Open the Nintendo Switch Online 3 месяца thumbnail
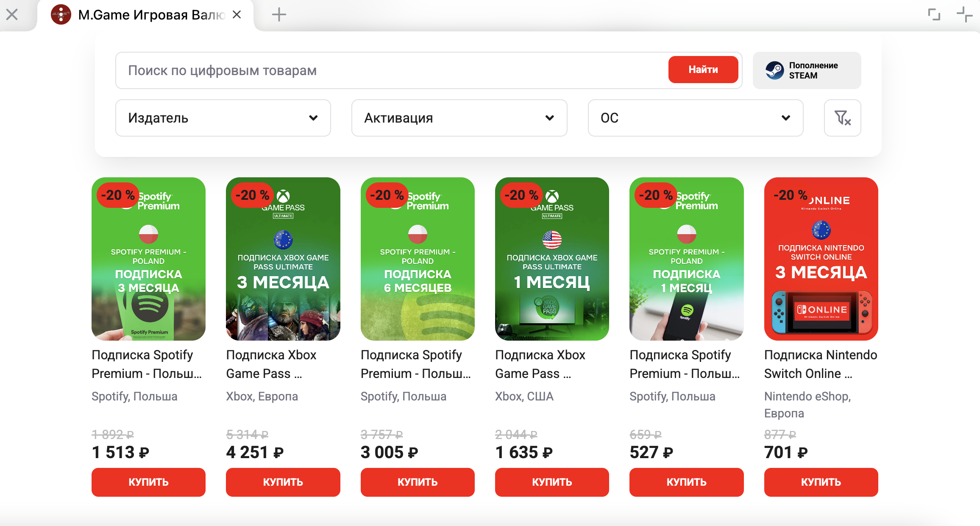 click(x=821, y=259)
